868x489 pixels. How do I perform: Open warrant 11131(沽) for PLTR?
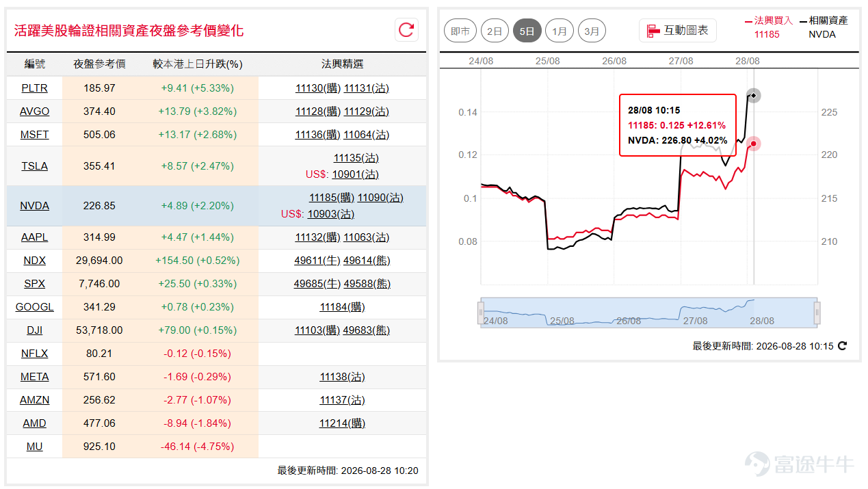click(x=366, y=88)
